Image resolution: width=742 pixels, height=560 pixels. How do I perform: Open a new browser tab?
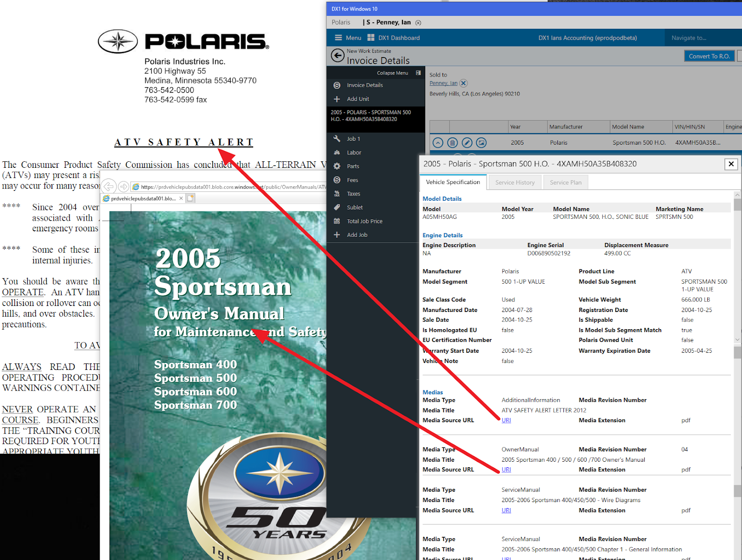191,198
